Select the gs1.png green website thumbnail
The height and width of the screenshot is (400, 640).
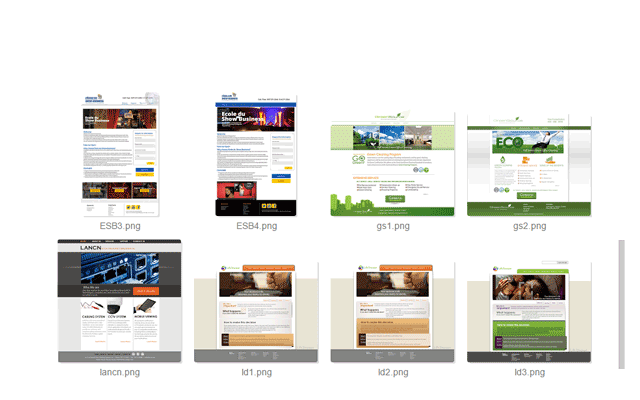pos(392,165)
